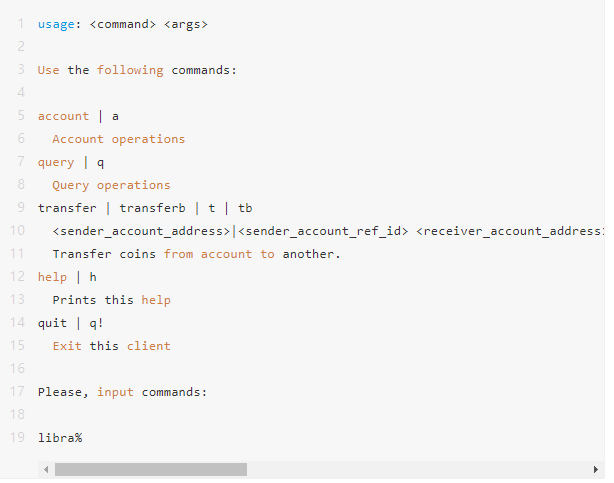
Task: Click '<command>' text on first line
Action: pyautogui.click(x=123, y=24)
